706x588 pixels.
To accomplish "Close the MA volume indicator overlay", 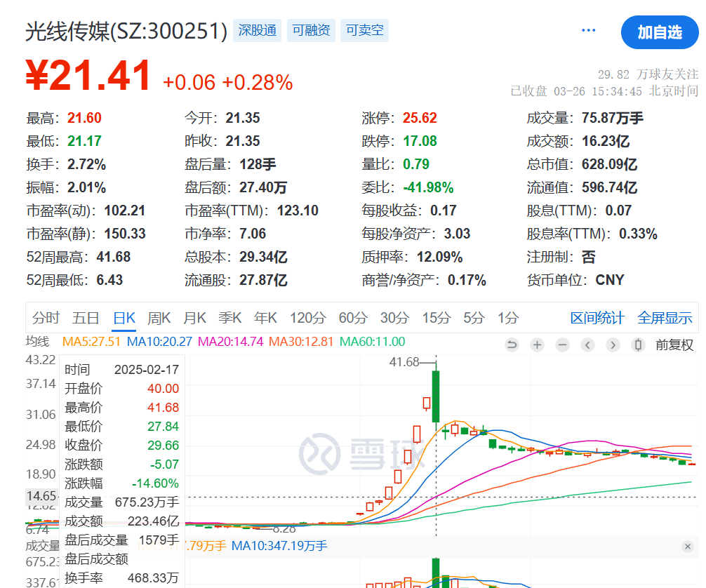I will (687, 546).
